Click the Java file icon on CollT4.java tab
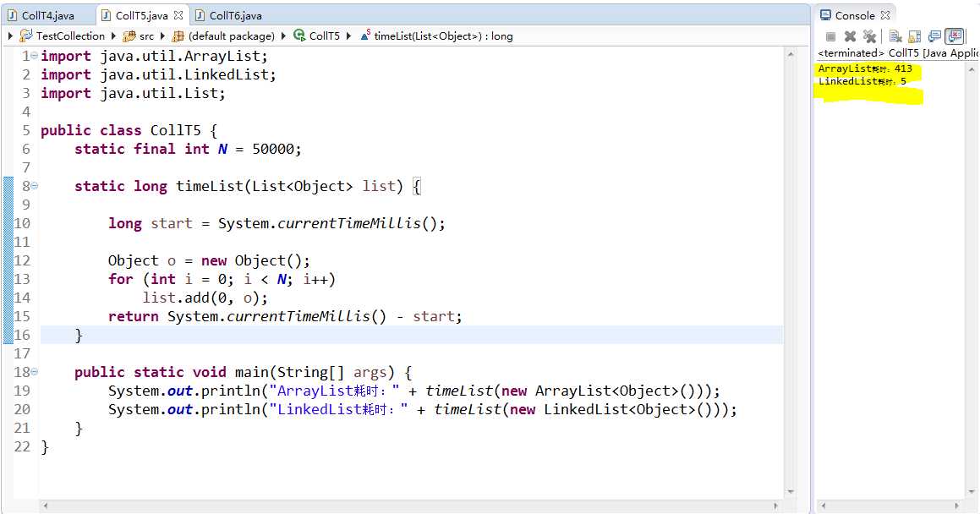The height and width of the screenshot is (514, 980). 13,15
